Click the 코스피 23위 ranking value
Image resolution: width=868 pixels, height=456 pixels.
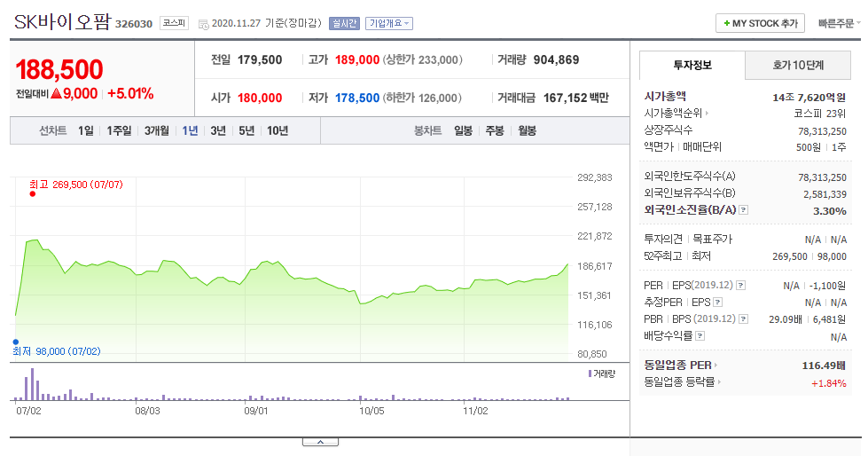[x=820, y=114]
